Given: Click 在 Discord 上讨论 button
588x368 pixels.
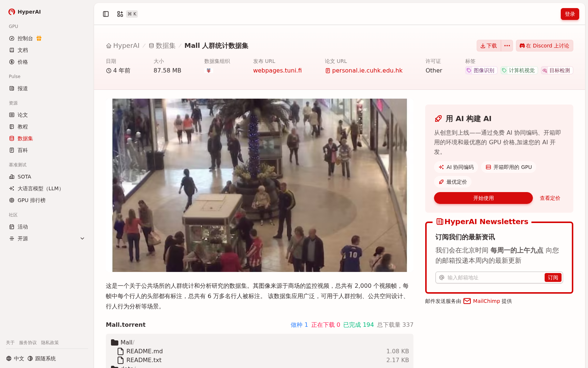Looking at the screenshot, I should click(x=544, y=46).
